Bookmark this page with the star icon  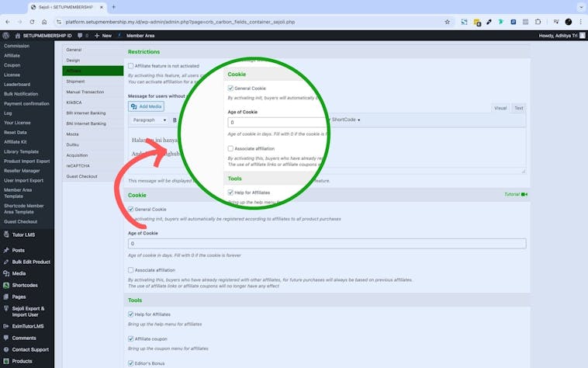point(447,22)
